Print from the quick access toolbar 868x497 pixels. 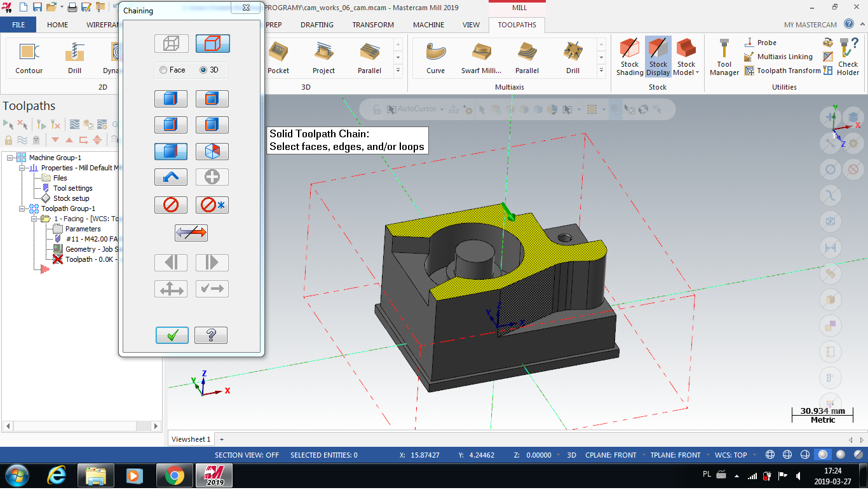(72, 7)
